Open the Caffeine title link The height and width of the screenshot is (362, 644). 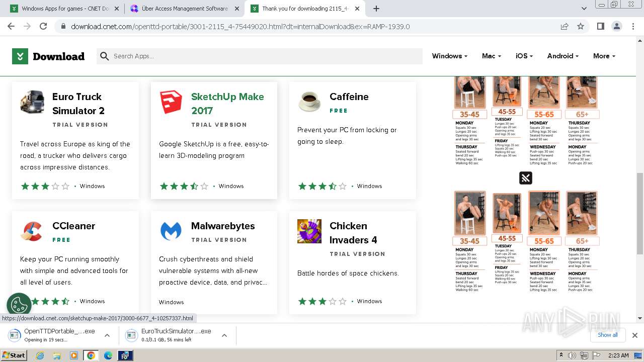tap(349, 97)
